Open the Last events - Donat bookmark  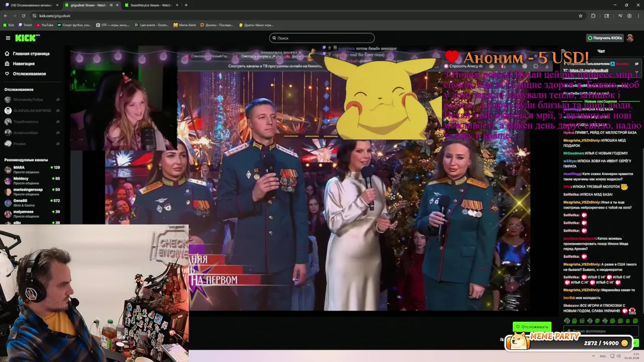click(x=152, y=25)
